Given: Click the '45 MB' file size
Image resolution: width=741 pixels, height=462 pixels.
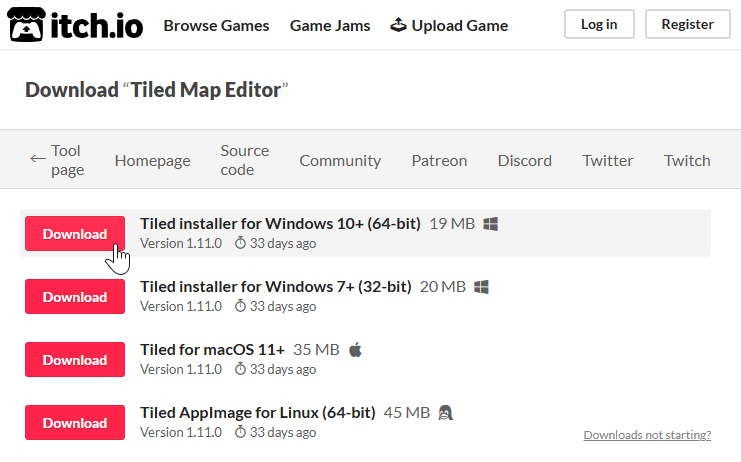Looking at the screenshot, I should 407,413.
